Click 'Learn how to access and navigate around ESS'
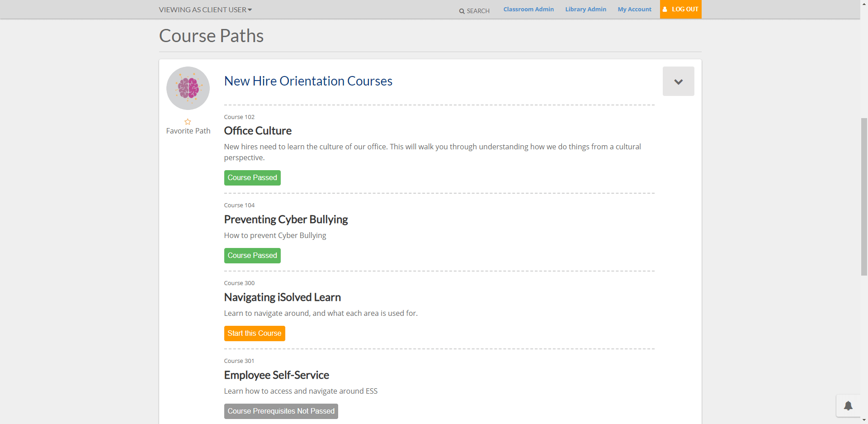 [301, 391]
